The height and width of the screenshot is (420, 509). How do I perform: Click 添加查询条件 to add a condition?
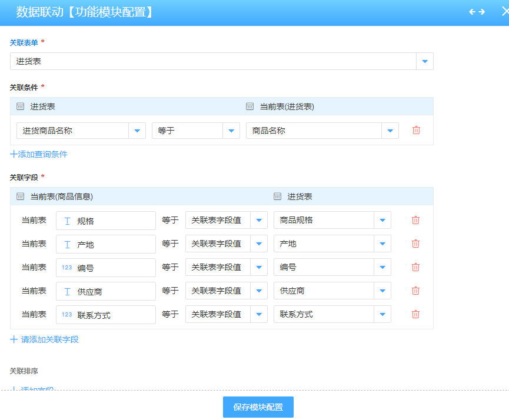39,154
